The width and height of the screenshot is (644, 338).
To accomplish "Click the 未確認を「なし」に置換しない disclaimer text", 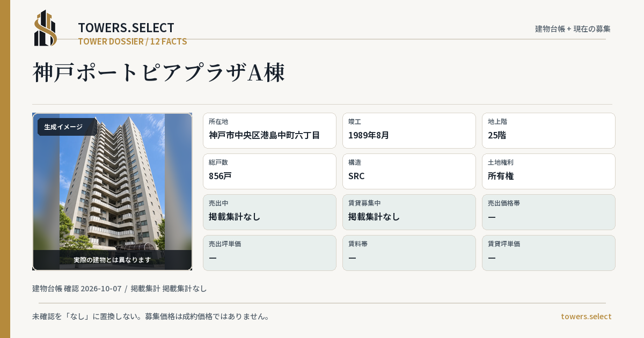I will coord(151,317).
